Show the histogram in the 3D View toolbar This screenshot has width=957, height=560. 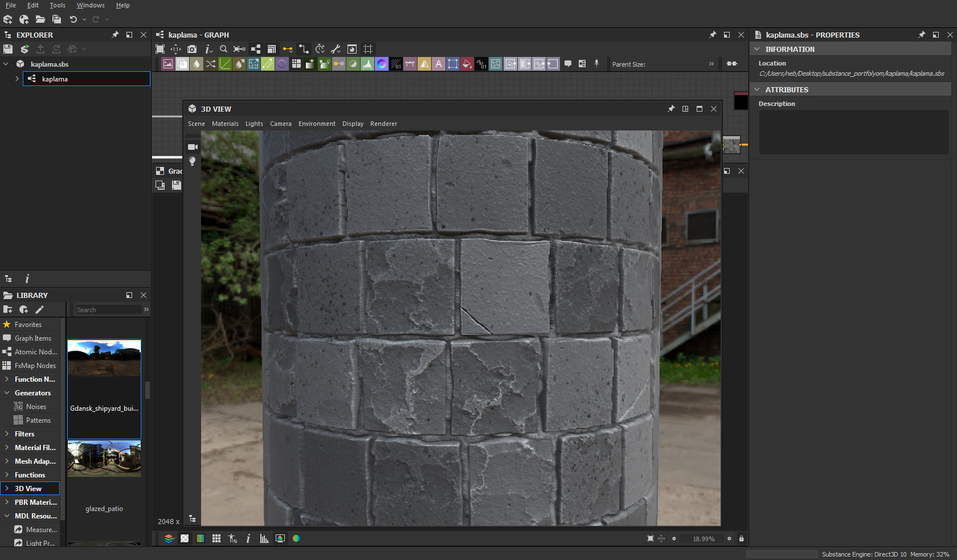pyautogui.click(x=264, y=538)
